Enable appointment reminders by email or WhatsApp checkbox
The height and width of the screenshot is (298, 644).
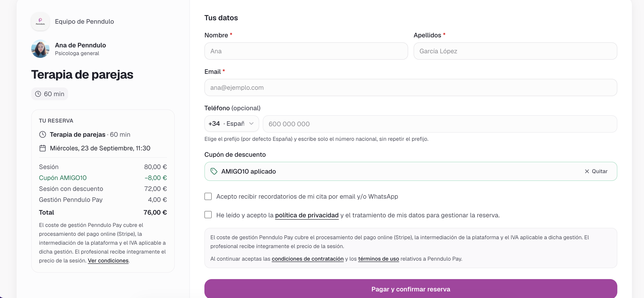click(x=208, y=196)
